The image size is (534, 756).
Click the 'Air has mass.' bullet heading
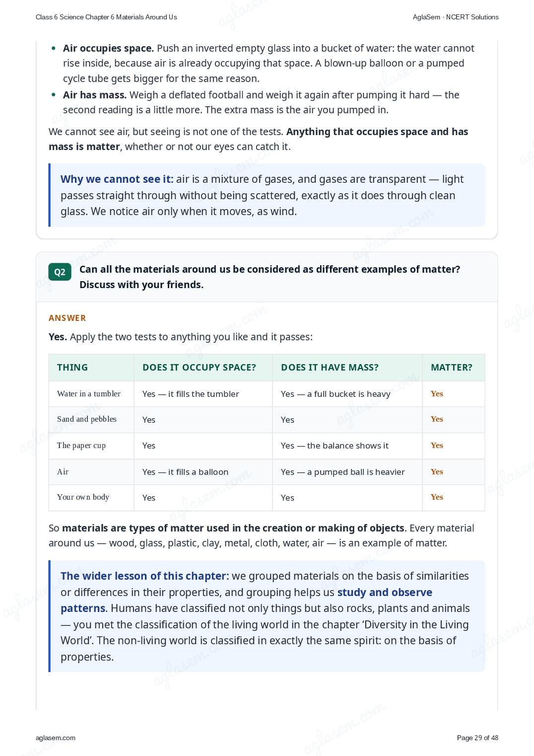[95, 95]
